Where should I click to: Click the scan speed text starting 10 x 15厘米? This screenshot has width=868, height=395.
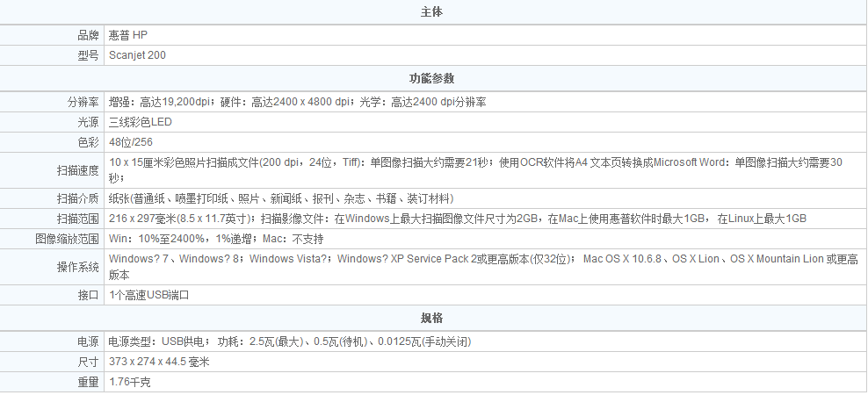[x=475, y=170]
